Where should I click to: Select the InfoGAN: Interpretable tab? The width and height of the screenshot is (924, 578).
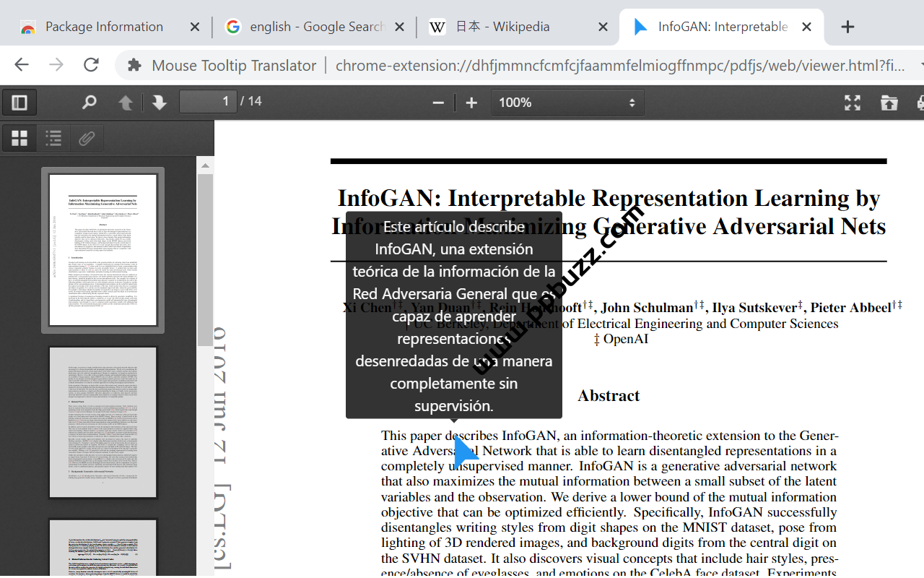pos(723,27)
